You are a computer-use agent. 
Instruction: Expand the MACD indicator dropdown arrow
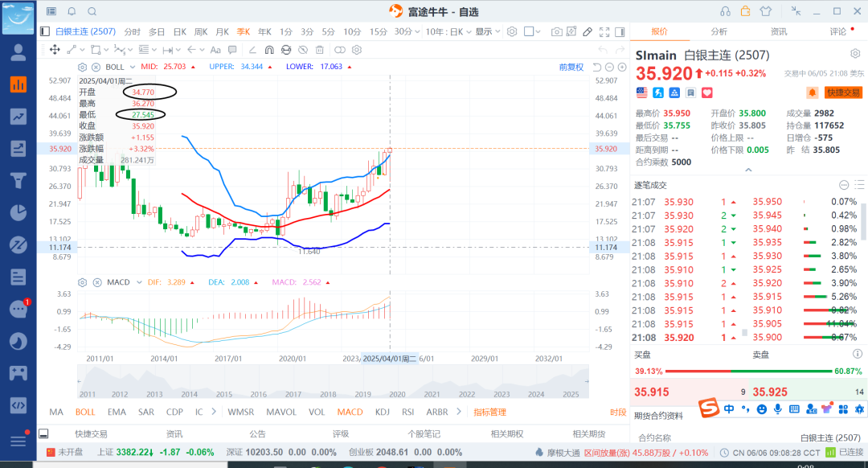(139, 282)
